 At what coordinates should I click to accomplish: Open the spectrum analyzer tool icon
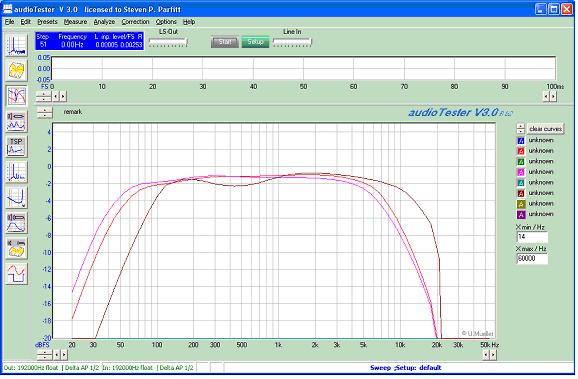(x=17, y=45)
